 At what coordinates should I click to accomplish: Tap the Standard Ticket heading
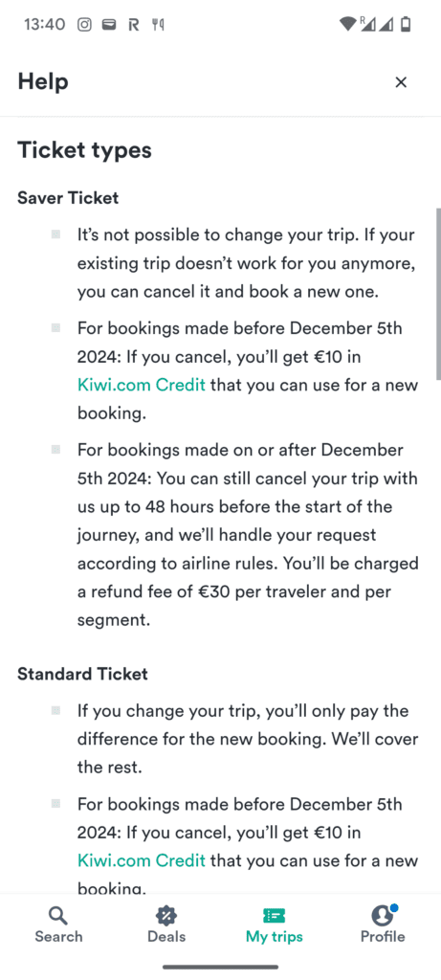tap(82, 674)
